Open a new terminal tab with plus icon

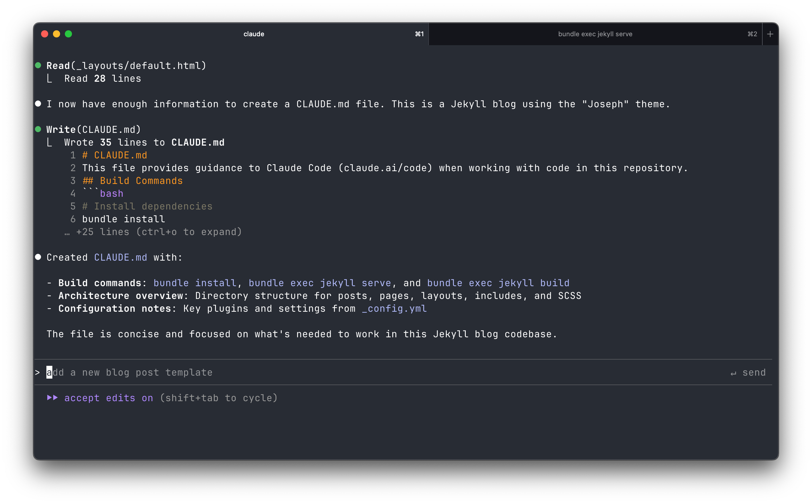pyautogui.click(x=770, y=34)
